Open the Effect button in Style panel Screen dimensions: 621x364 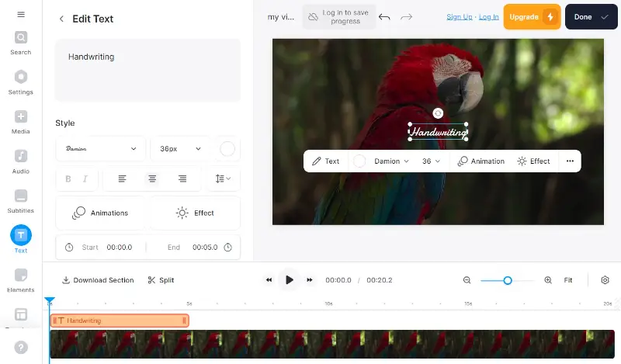click(195, 213)
